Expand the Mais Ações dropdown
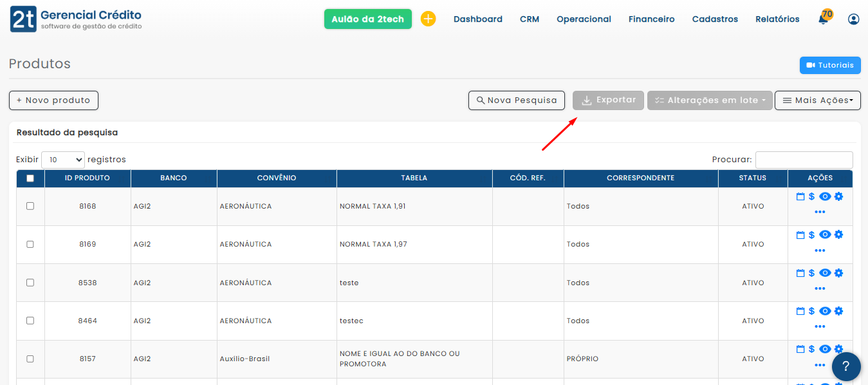 (x=817, y=100)
